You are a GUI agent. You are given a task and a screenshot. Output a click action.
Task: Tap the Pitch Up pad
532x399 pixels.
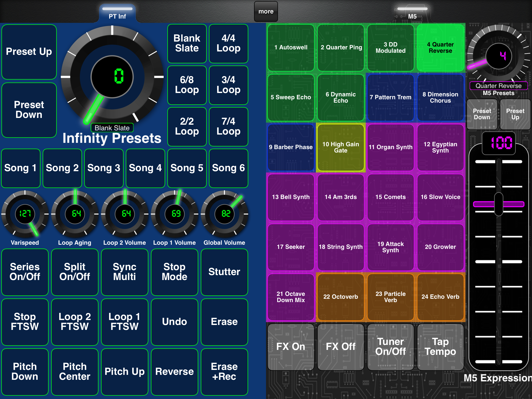[x=125, y=372]
